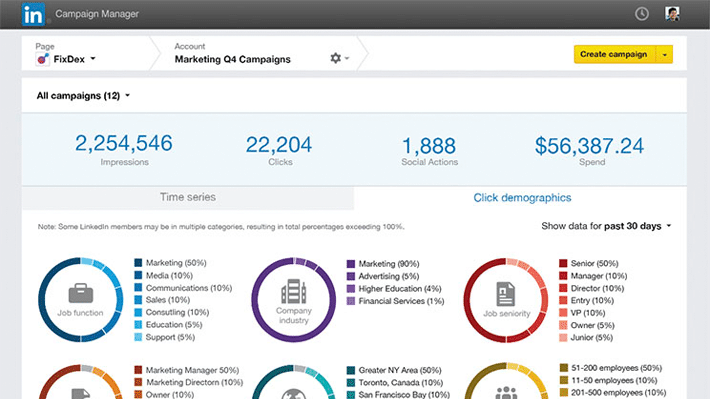Switch to the Time series tab

tap(187, 197)
